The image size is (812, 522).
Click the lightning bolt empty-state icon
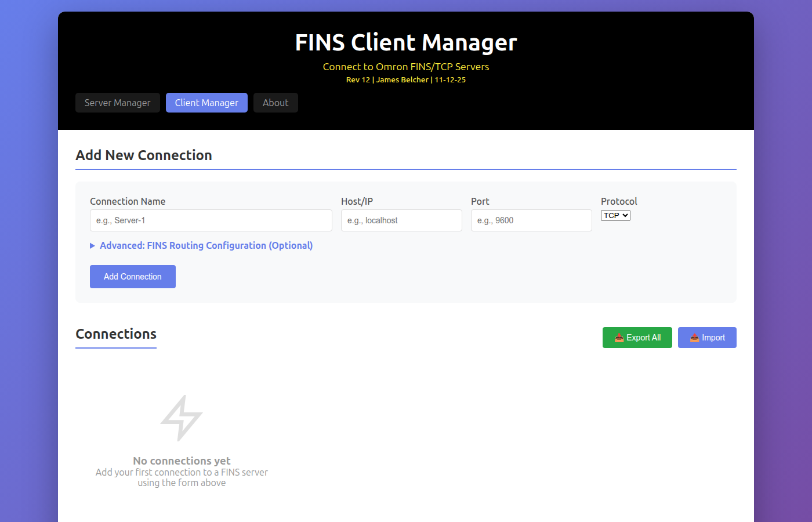click(x=182, y=418)
